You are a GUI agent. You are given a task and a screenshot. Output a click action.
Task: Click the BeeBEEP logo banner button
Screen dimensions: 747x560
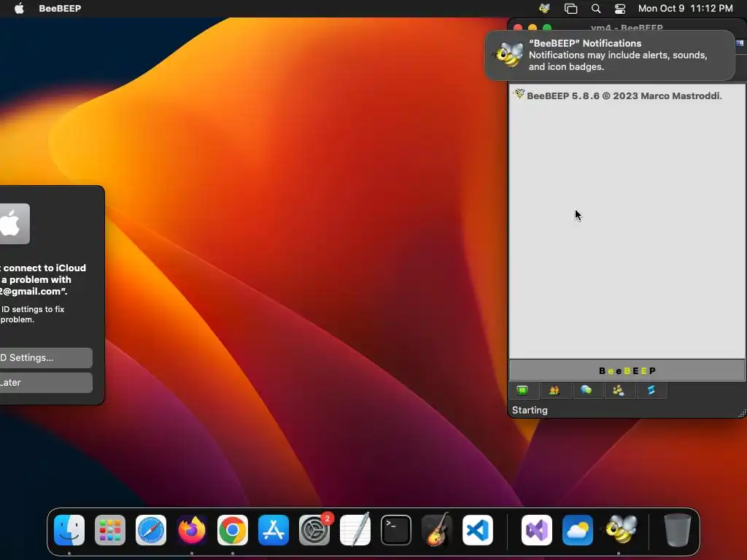(x=627, y=370)
